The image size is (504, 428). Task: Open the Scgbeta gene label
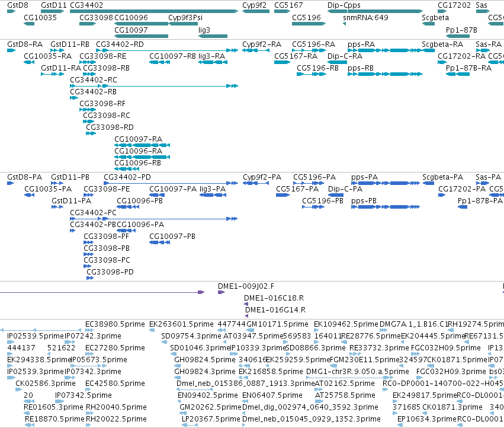click(x=435, y=17)
